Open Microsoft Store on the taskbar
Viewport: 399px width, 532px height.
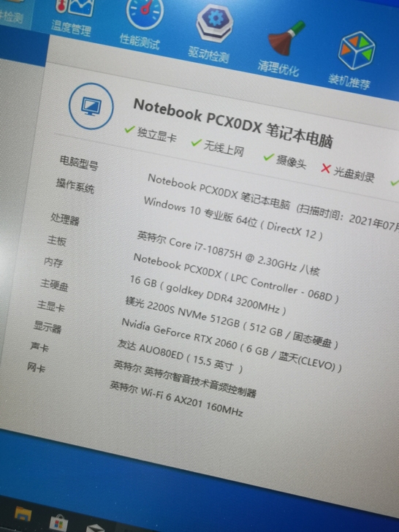(58, 522)
